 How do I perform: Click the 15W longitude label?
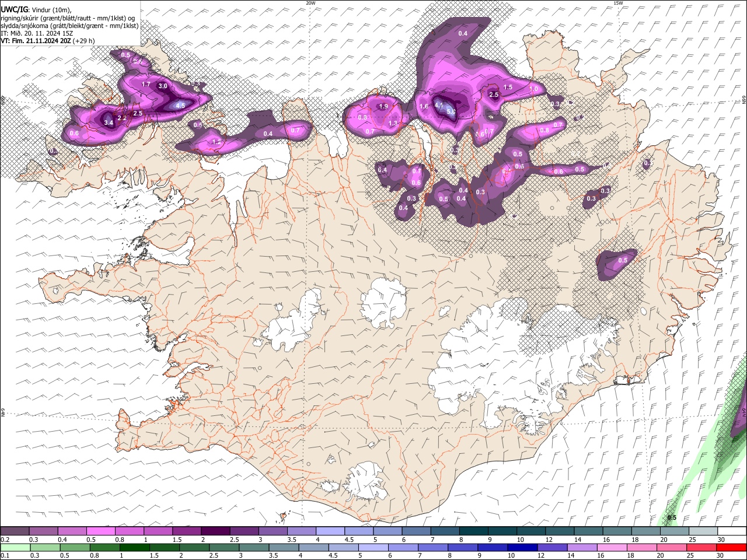point(619,3)
